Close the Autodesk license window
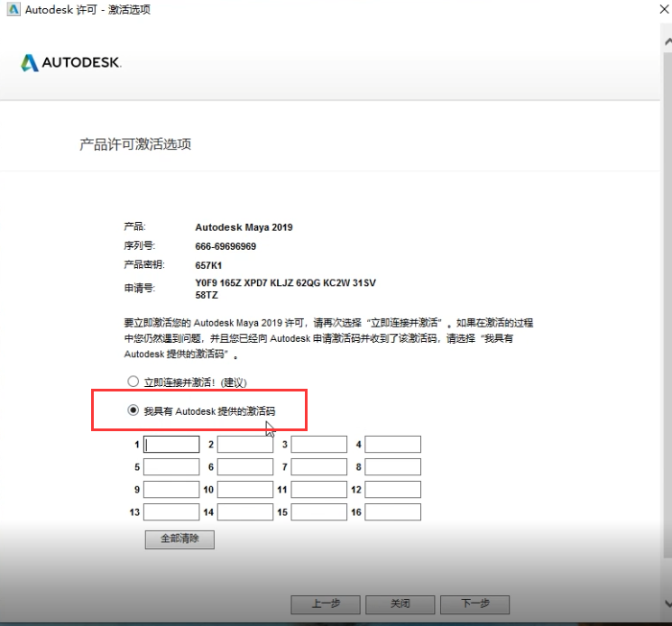672x626 pixels. (x=664, y=9)
